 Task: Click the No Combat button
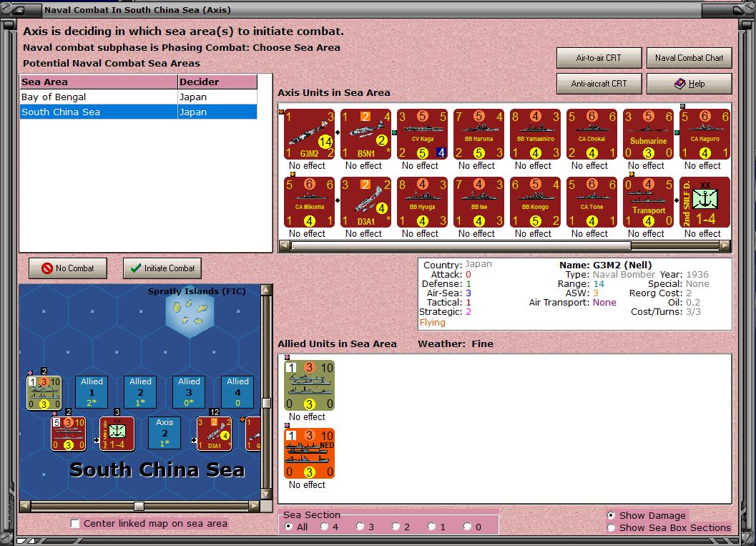tap(68, 268)
